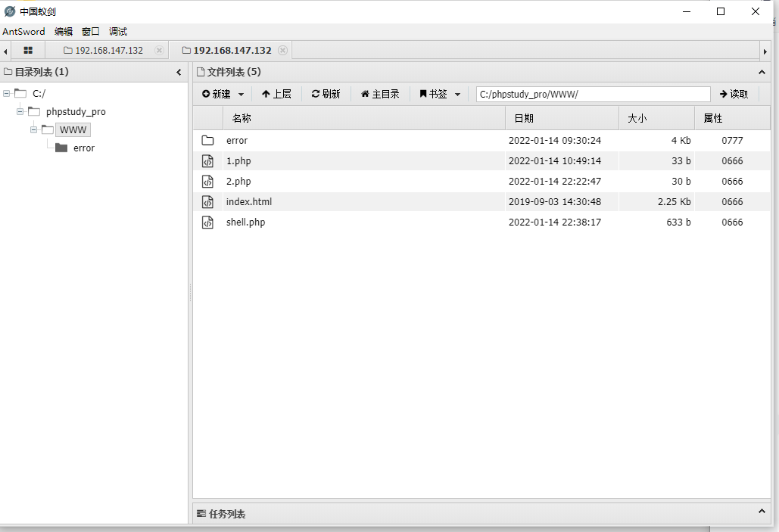Sort by the 名称 column header
This screenshot has width=779, height=532.
pyautogui.click(x=363, y=118)
